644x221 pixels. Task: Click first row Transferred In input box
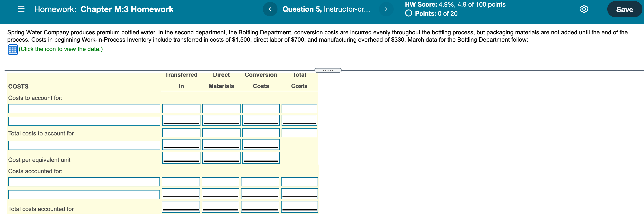tap(181, 109)
